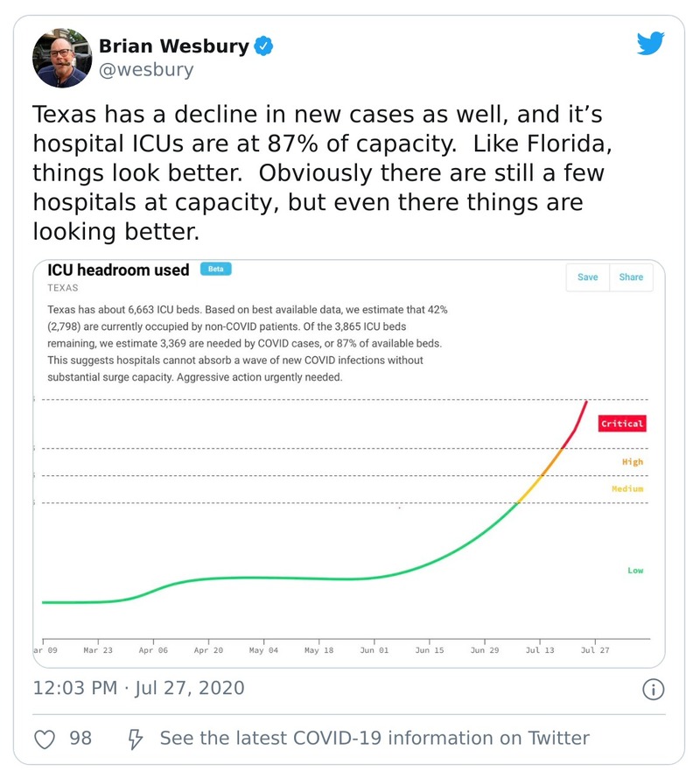Viewport: 700px width, 778px height.
Task: See the latest COVID-19 information link
Action: (374, 739)
